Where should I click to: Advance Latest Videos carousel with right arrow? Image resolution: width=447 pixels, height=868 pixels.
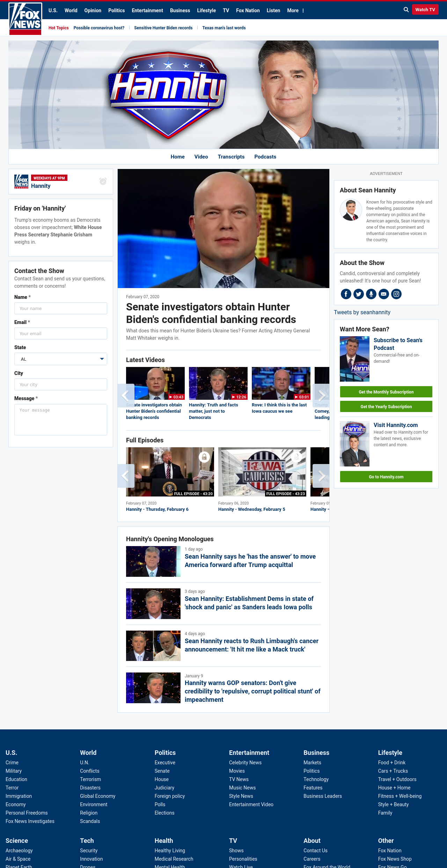pos(321,396)
